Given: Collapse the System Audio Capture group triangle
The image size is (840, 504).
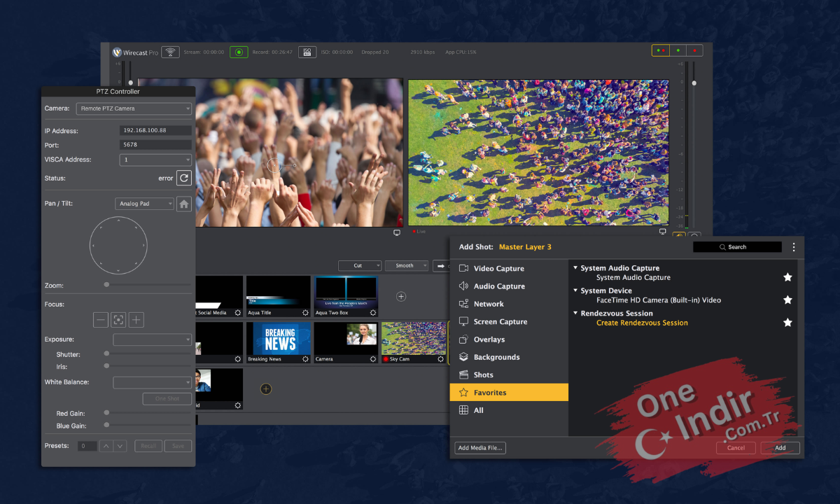Looking at the screenshot, I should tap(575, 268).
